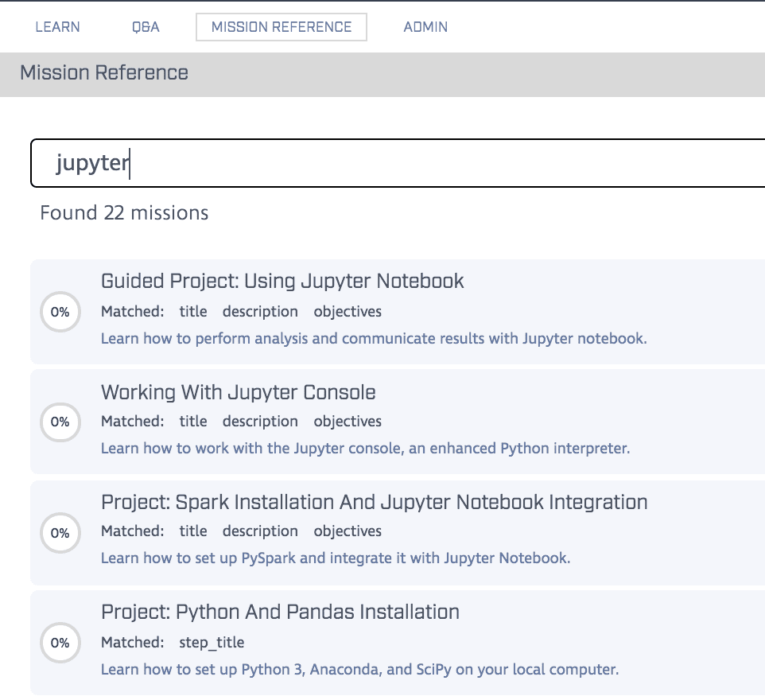Open the LEARN tab

click(57, 27)
